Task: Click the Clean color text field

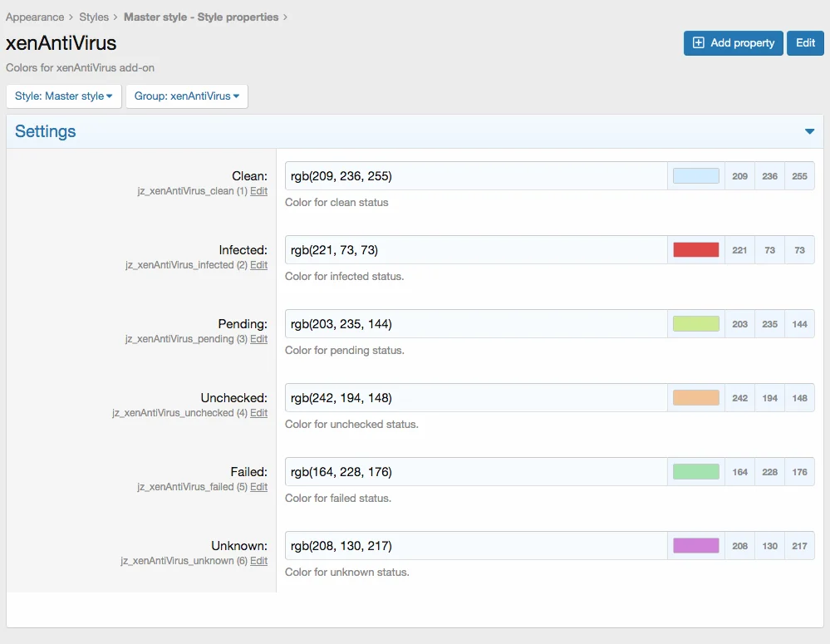Action: click(x=475, y=176)
